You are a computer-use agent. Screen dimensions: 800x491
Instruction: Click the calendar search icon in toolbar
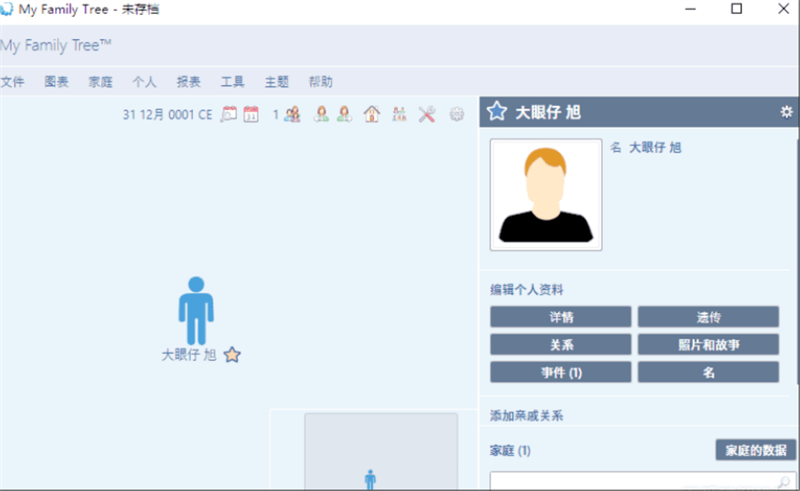click(229, 114)
